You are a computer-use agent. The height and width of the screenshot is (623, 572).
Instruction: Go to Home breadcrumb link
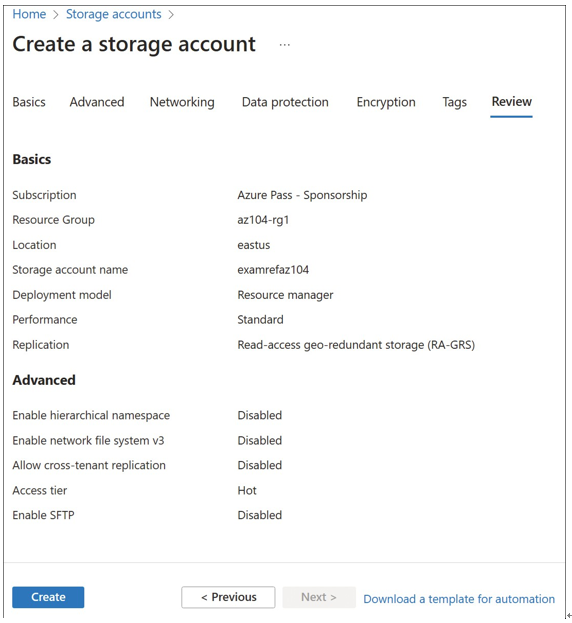click(x=29, y=14)
